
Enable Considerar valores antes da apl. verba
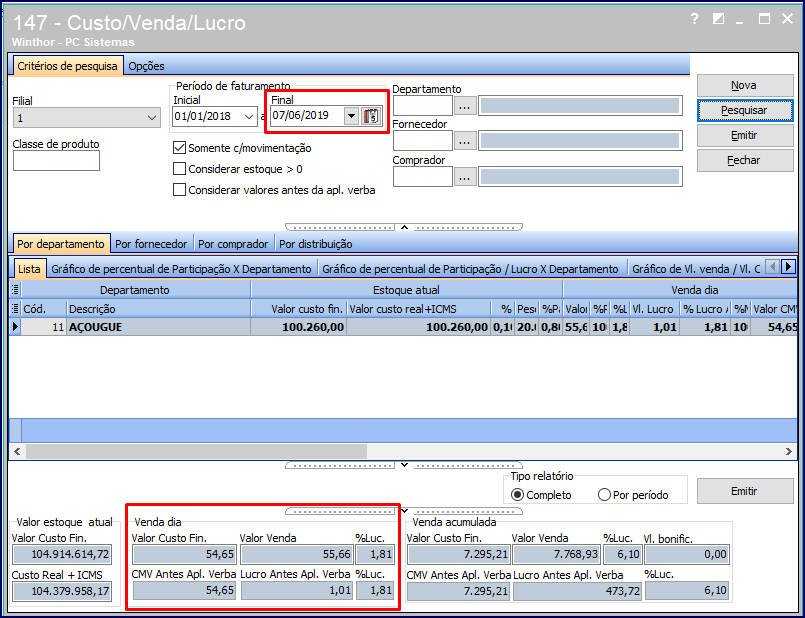(179, 190)
